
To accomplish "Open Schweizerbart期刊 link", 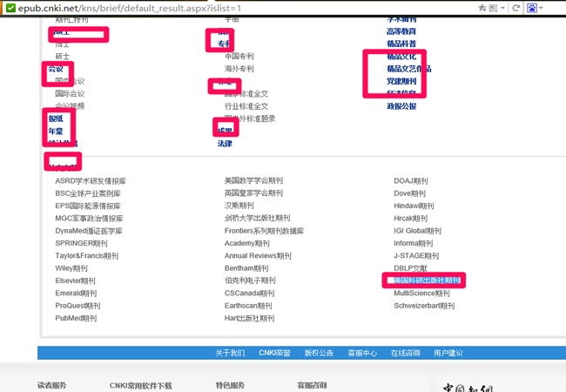I will (x=424, y=306).
